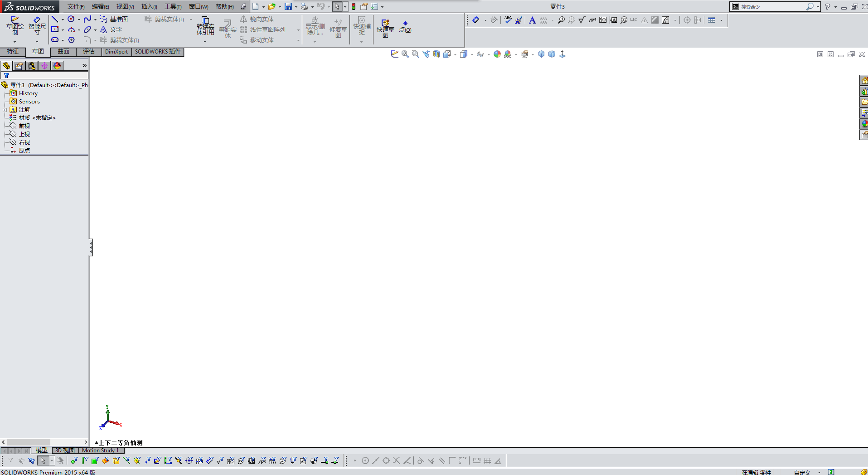Open the DisplayManager panel tab

[x=57, y=66]
